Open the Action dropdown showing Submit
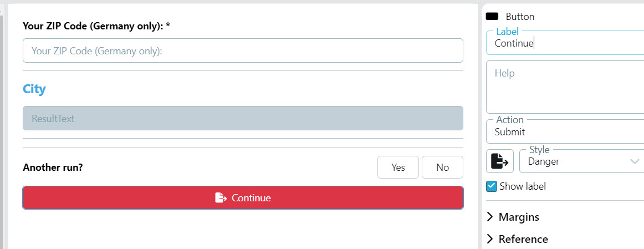This screenshot has width=644, height=249. (565, 132)
